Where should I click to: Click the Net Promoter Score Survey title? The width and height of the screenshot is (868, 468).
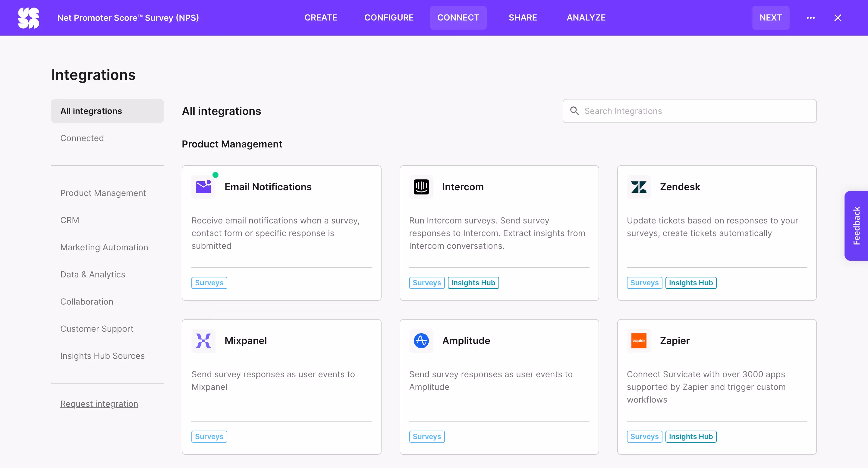[128, 18]
